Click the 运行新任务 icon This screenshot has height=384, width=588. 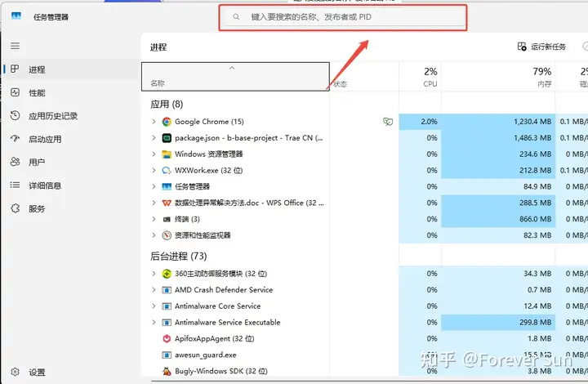[x=522, y=47]
